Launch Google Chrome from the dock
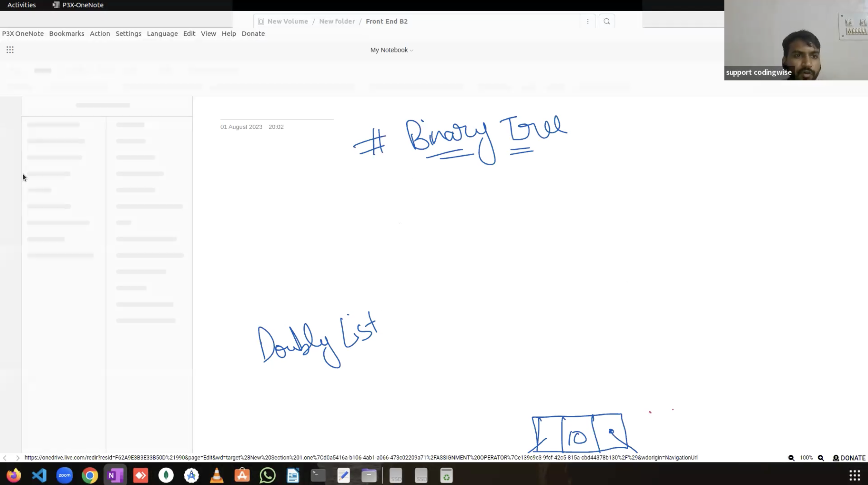The width and height of the screenshot is (868, 485). 90,476
